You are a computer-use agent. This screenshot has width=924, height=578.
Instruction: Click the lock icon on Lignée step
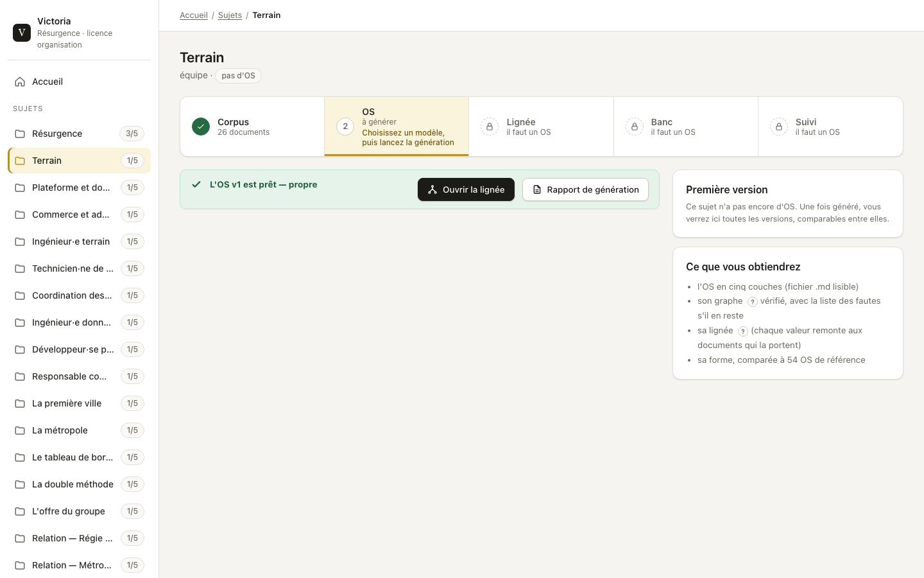tap(490, 127)
